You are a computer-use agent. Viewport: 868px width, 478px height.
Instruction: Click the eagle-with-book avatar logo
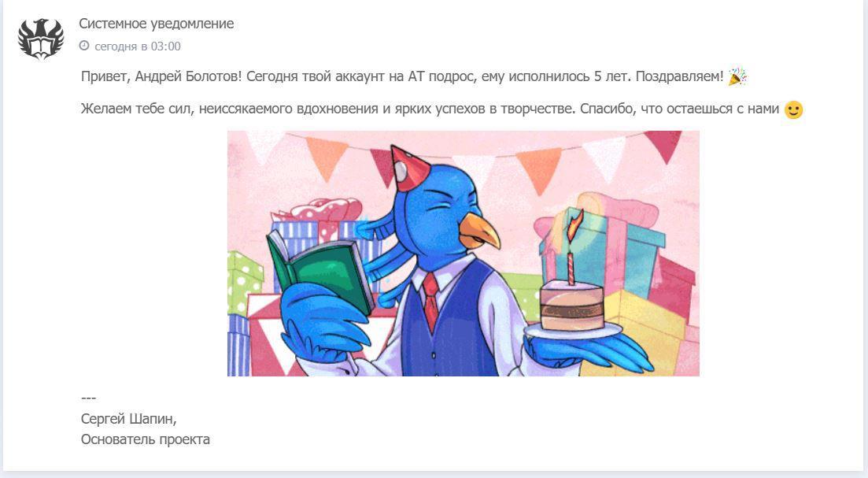coord(40,39)
